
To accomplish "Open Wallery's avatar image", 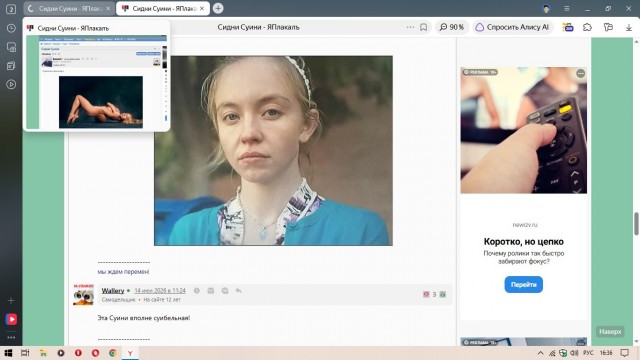I will point(83,294).
